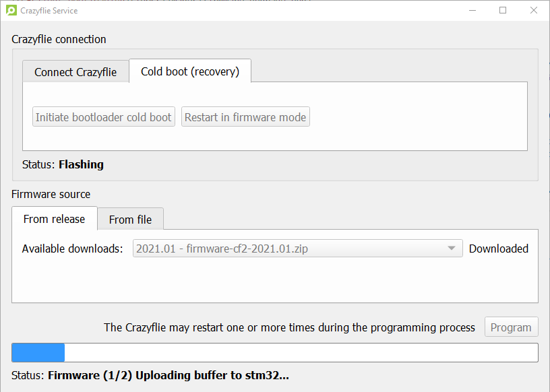Close the Crazyflie Service window
Screen dimensions: 550x392
pos(534,10)
